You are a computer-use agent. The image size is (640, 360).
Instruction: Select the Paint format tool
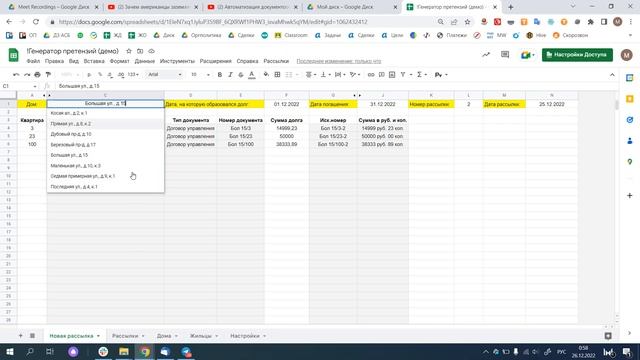48,75
